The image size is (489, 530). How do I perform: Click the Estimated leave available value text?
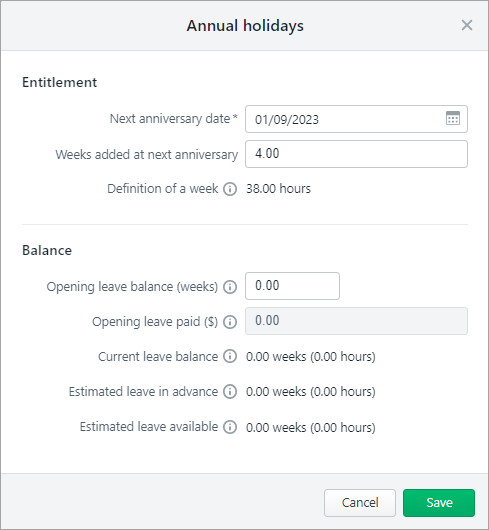(x=311, y=427)
